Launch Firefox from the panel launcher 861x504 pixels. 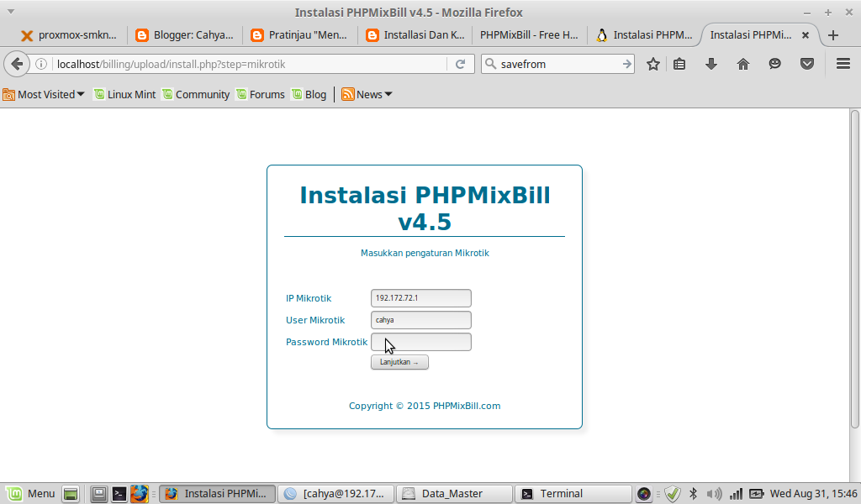tap(139, 494)
